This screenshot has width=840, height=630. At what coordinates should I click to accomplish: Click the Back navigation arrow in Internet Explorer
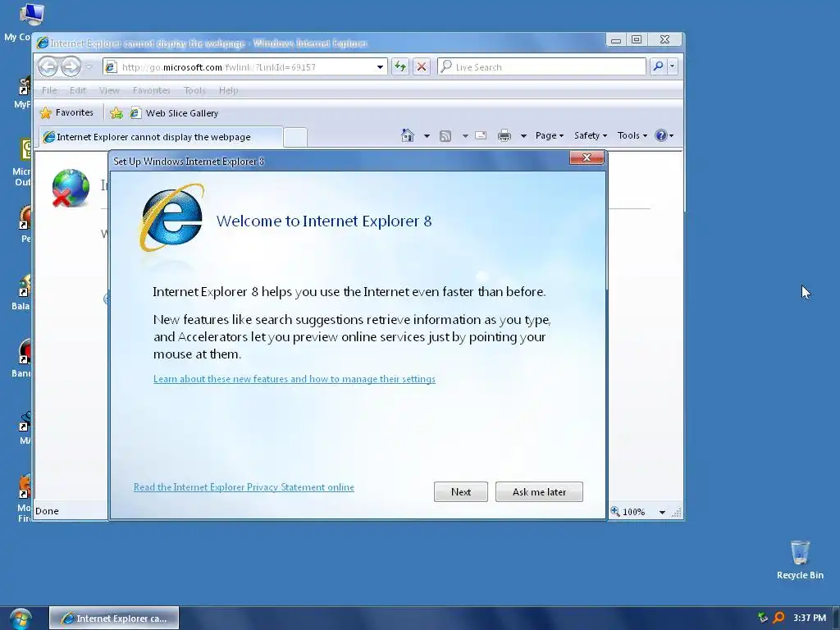(x=48, y=66)
